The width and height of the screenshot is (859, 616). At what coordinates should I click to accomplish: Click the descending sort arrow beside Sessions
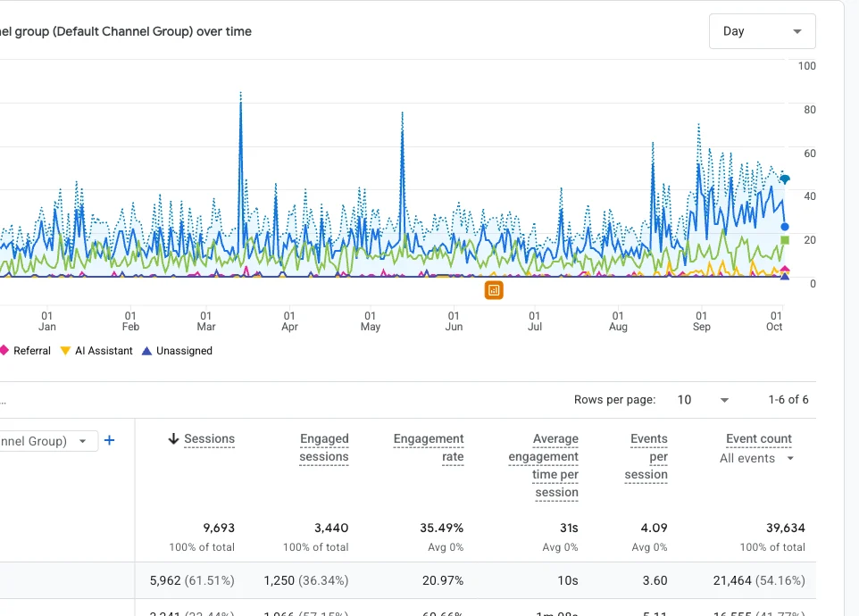click(173, 438)
